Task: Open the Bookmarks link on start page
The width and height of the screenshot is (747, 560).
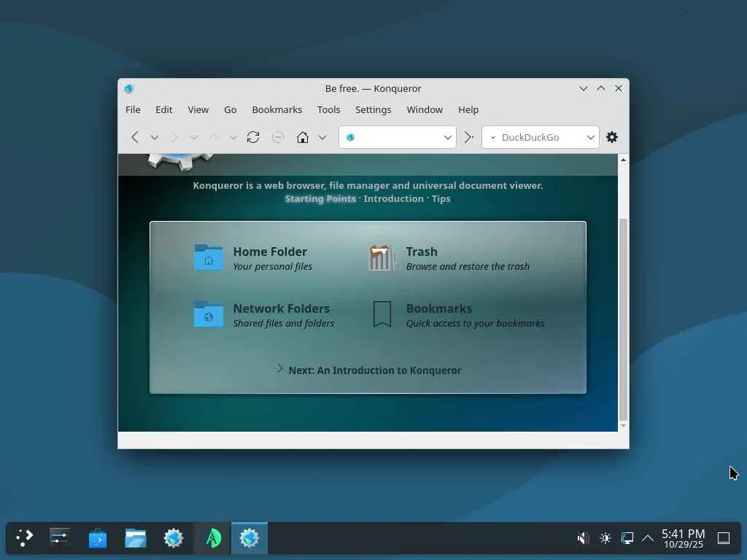Action: pyautogui.click(x=439, y=308)
